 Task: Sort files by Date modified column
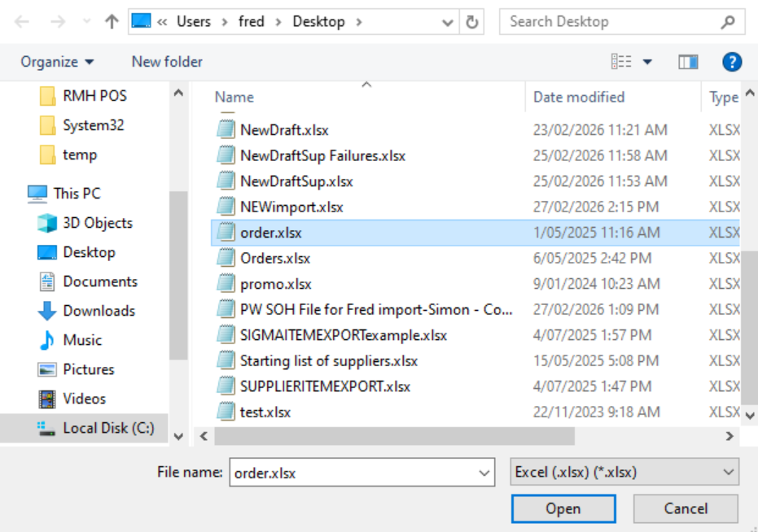(579, 97)
